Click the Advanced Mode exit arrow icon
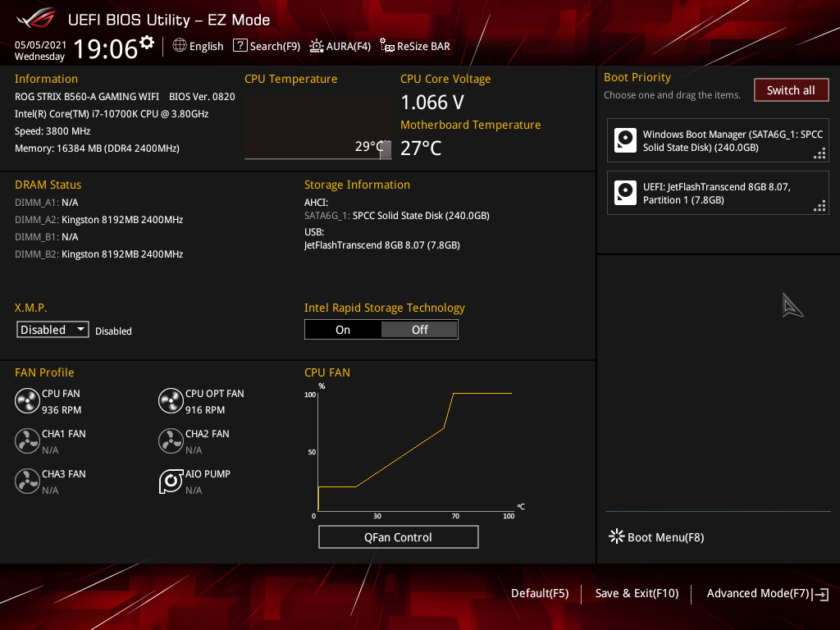The height and width of the screenshot is (630, 840). tap(820, 594)
